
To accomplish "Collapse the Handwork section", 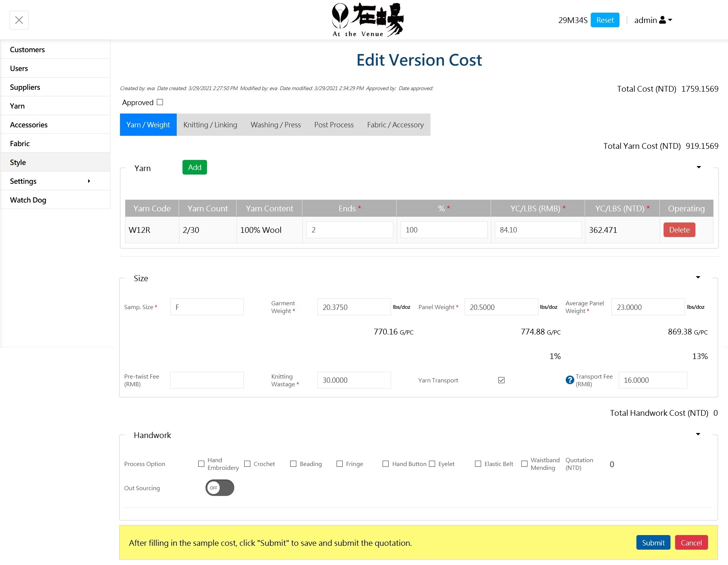I will tap(698, 434).
